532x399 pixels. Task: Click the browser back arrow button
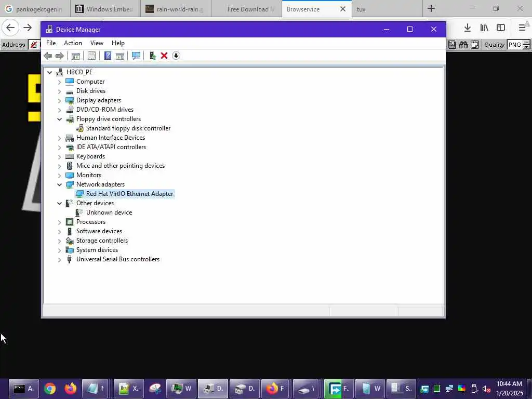point(10,28)
